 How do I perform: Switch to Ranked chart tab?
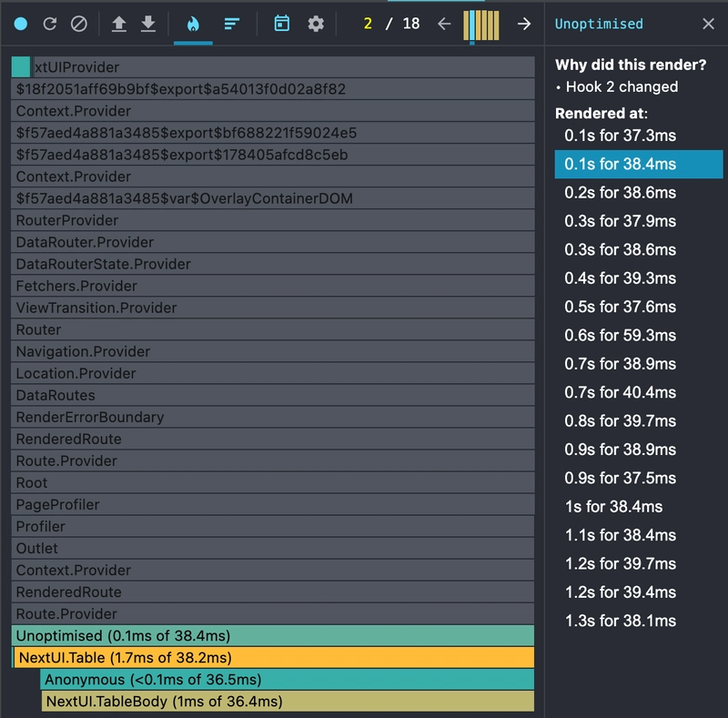point(232,24)
